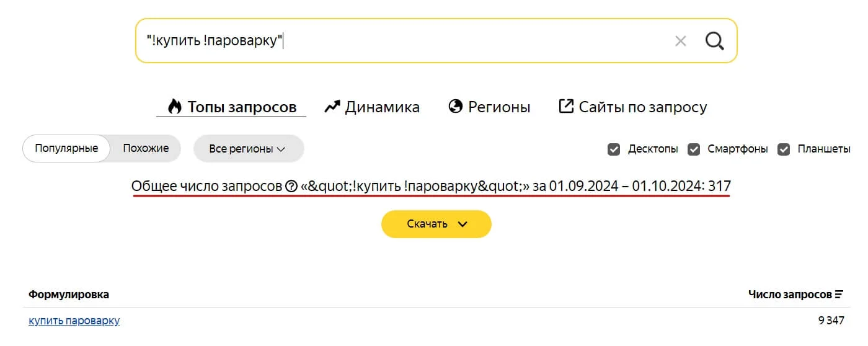The width and height of the screenshot is (868, 346).
Task: Focus the search query input field
Action: point(403,41)
